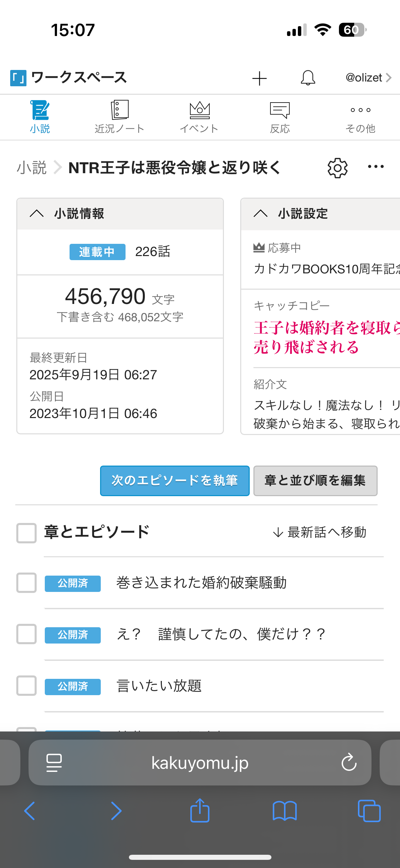Open notifications bell icon
Image resolution: width=400 pixels, height=868 pixels.
coord(308,78)
